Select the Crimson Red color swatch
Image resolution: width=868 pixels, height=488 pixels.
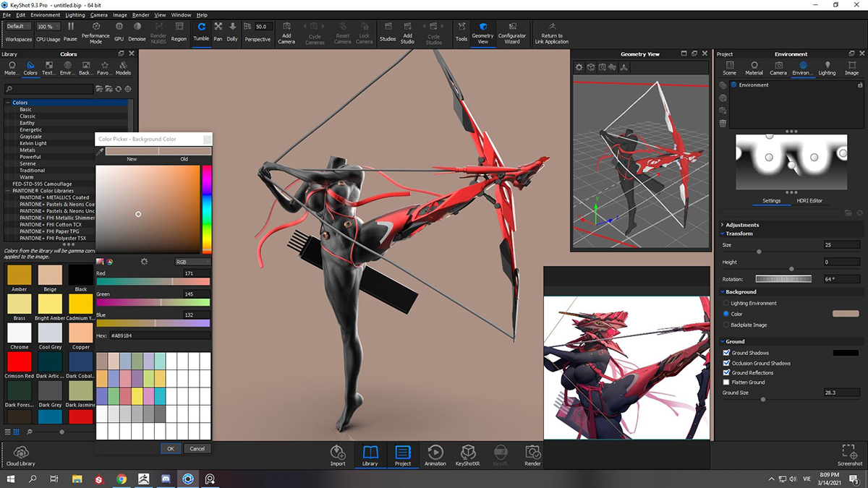click(x=19, y=361)
